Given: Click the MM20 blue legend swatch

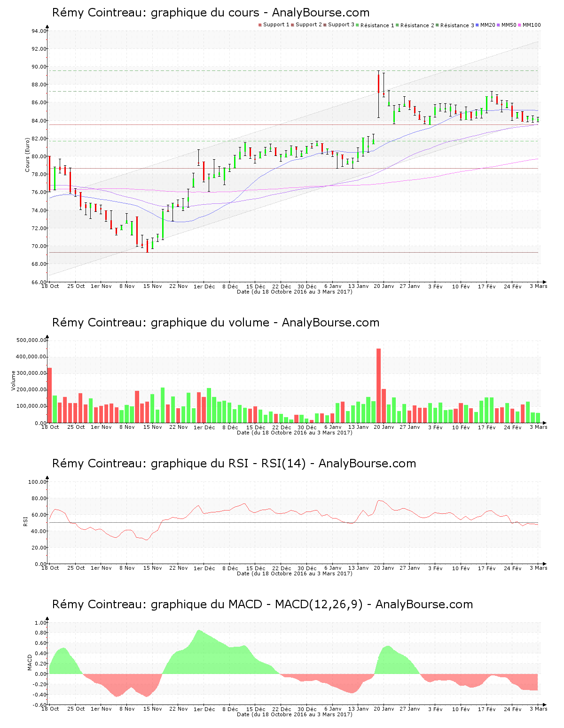Looking at the screenshot, I should 477,25.
